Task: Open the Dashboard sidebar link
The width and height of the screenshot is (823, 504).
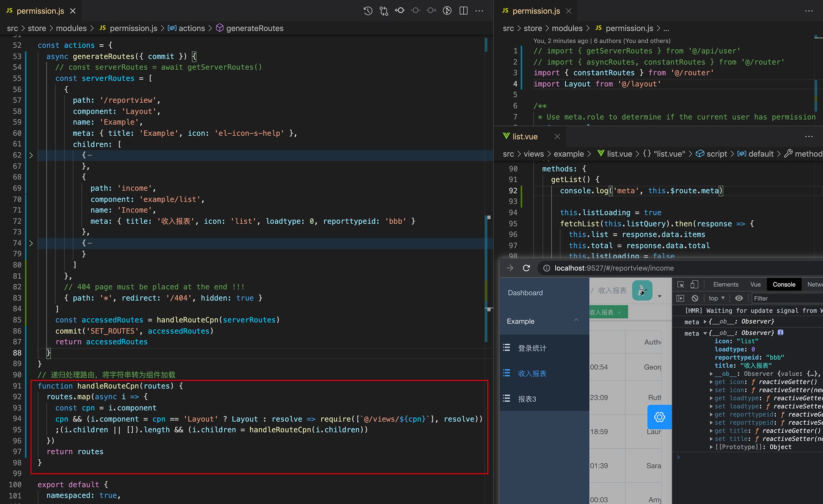Action: 525,292
